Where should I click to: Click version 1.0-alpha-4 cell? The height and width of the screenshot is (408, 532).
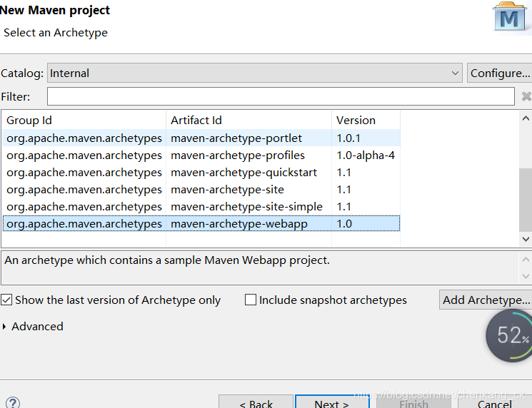point(366,155)
